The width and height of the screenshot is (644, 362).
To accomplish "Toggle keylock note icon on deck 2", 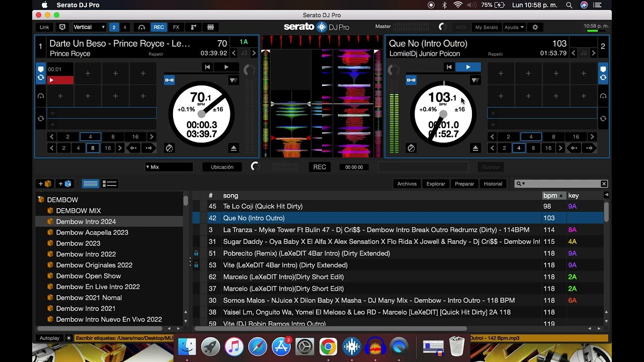I will pos(583,53).
